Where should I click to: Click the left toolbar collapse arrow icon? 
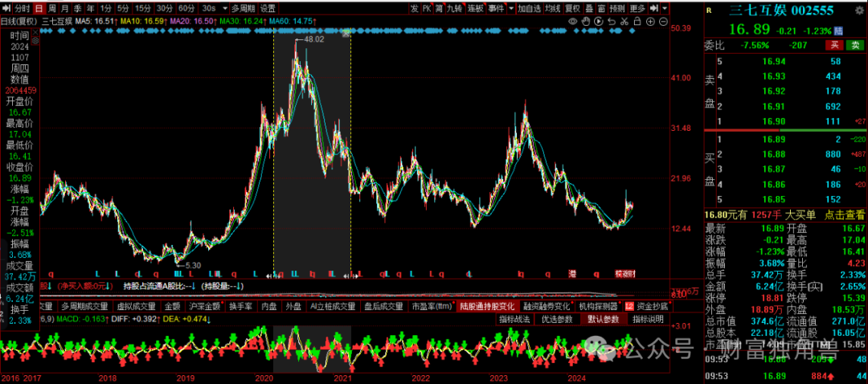6,8
